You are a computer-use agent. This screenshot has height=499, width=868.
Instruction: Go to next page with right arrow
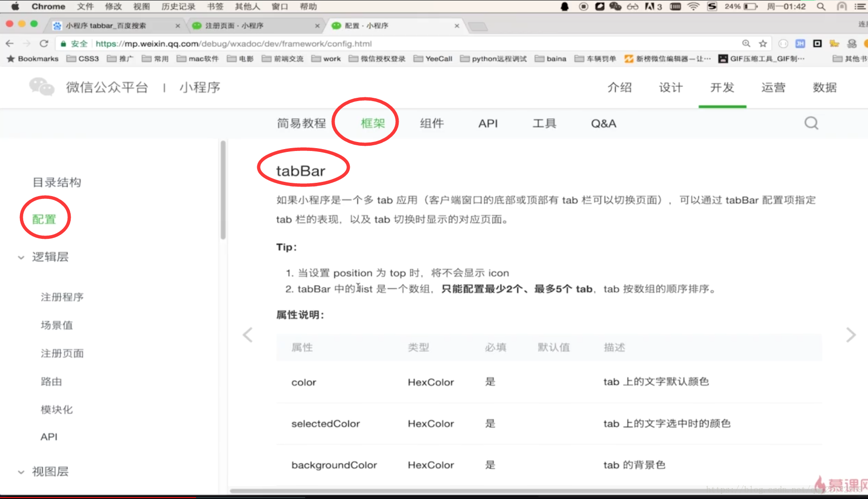pos(851,335)
